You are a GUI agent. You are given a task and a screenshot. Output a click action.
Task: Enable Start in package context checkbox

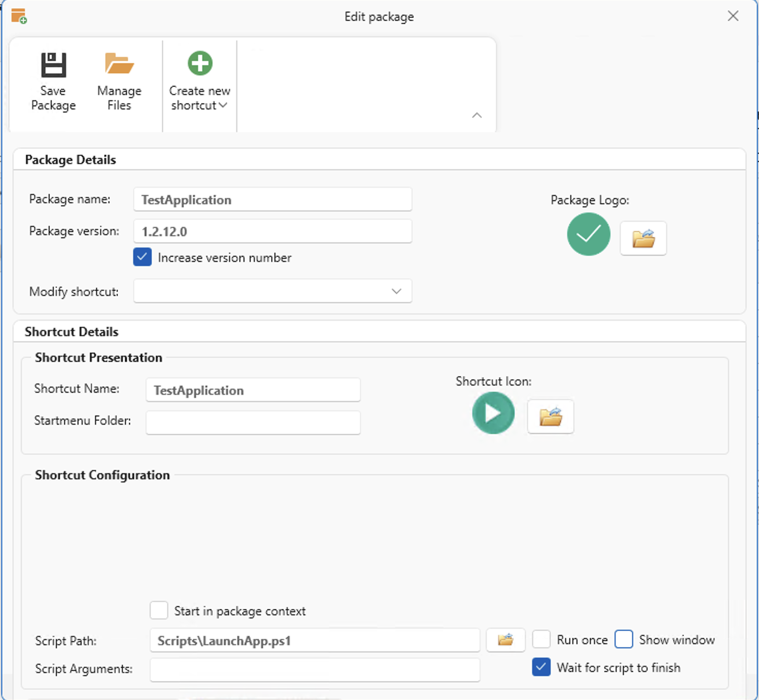tap(159, 611)
